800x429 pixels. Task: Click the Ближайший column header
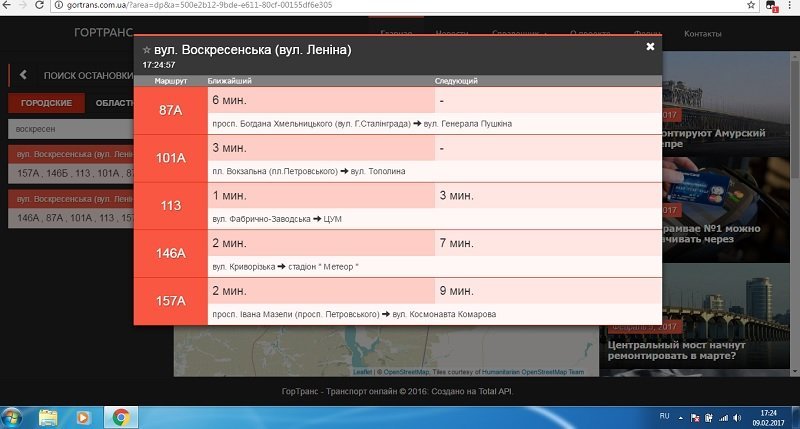pos(229,81)
